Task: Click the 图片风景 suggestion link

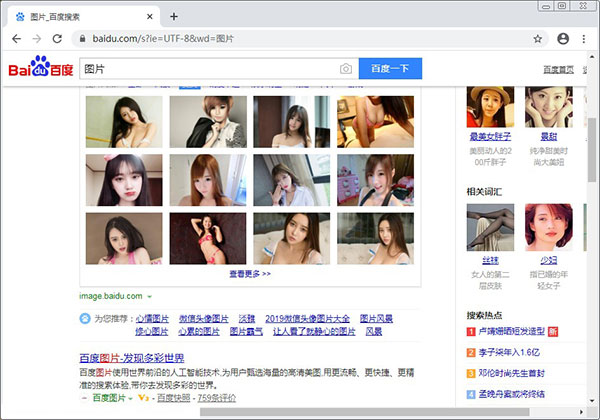Action: point(376,319)
